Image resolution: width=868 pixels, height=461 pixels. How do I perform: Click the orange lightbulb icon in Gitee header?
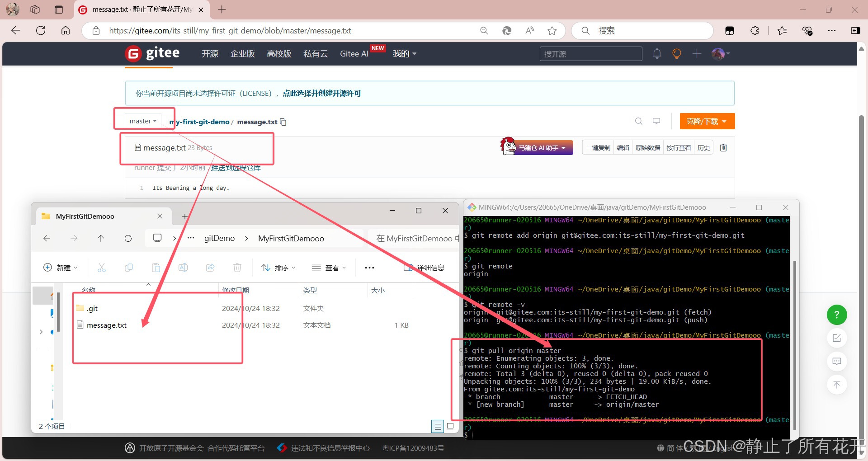click(x=677, y=54)
